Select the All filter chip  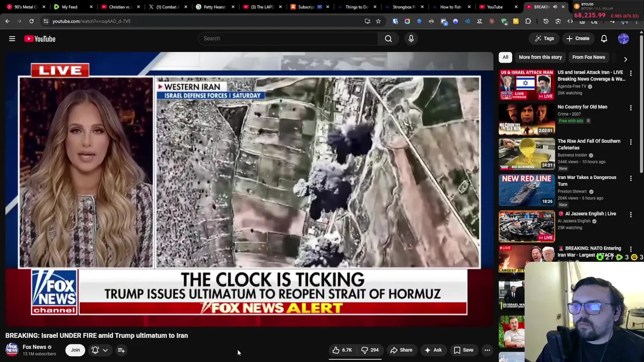(505, 57)
